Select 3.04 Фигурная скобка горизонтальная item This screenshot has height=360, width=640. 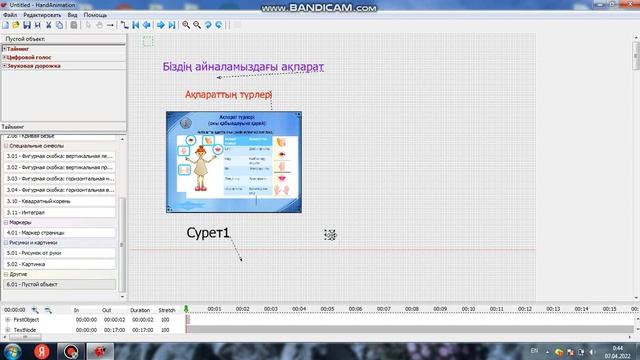[60, 190]
